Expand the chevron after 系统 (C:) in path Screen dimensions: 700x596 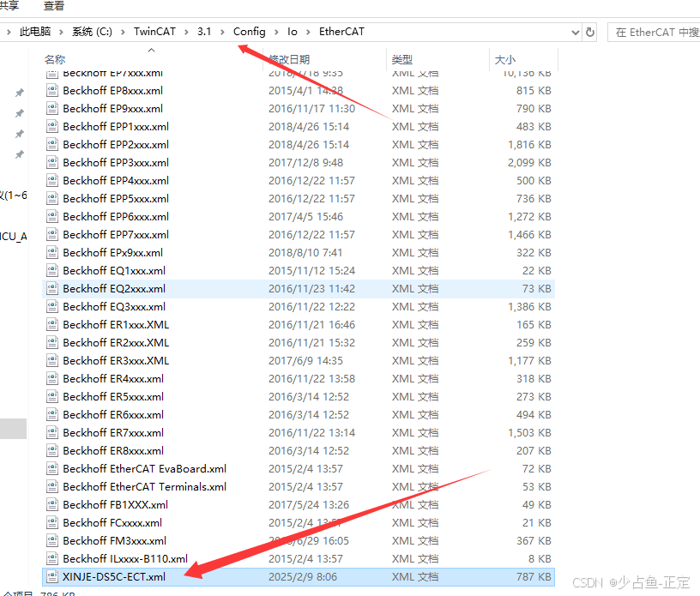[123, 32]
